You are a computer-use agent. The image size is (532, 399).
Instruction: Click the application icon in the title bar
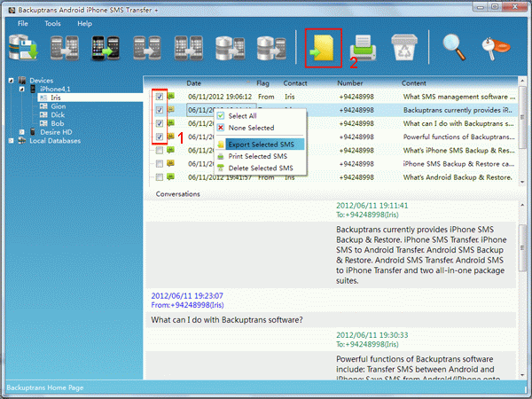click(x=12, y=10)
